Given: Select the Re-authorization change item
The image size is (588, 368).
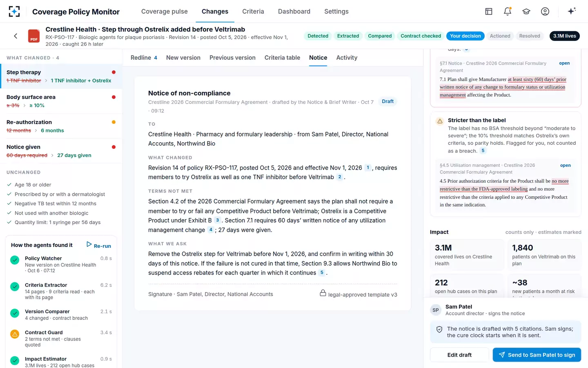Looking at the screenshot, I should [61, 126].
